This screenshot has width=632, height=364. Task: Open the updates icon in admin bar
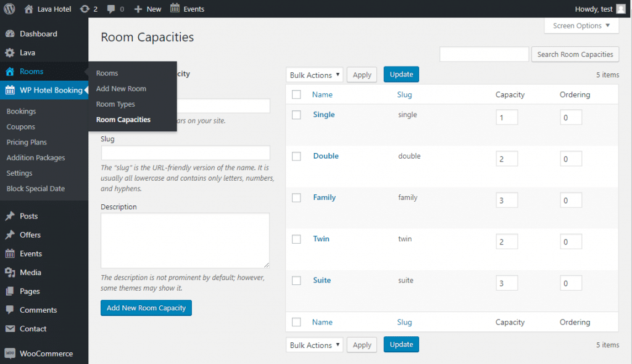[85, 9]
